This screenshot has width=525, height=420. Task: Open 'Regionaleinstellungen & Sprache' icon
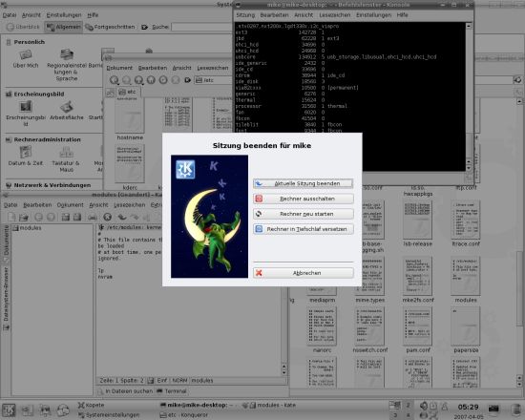pos(67,65)
